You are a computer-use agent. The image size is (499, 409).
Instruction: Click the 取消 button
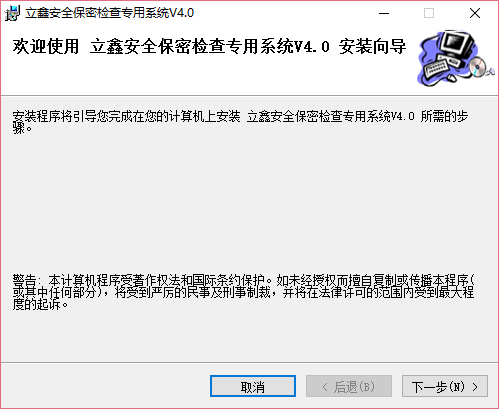pyautogui.click(x=253, y=386)
